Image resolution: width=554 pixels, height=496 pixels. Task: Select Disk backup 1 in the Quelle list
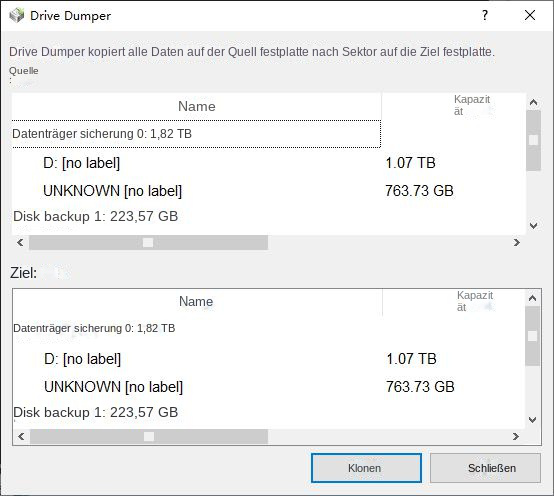point(95,216)
